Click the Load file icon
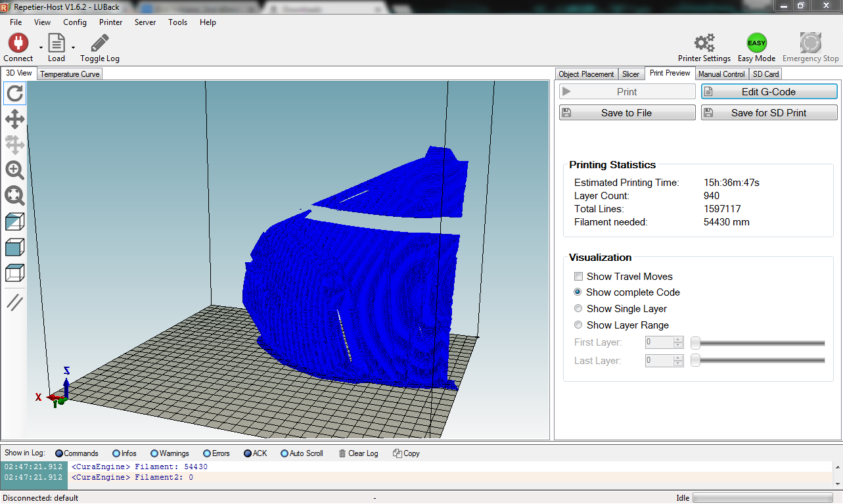The height and width of the screenshot is (504, 843). (x=57, y=44)
